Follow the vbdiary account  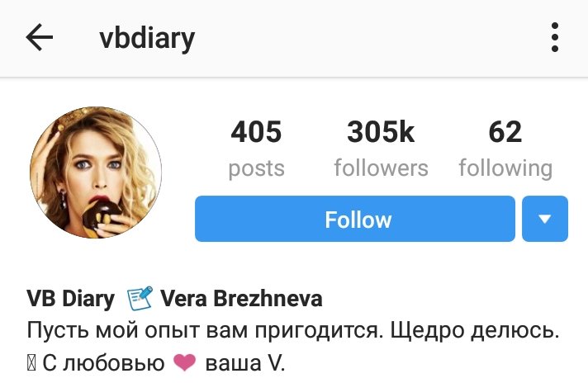click(x=355, y=219)
